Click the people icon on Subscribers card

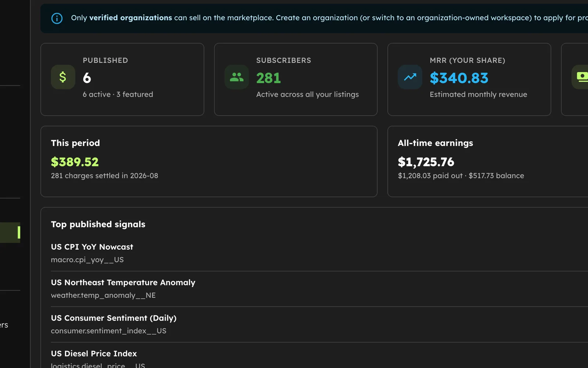point(237,77)
